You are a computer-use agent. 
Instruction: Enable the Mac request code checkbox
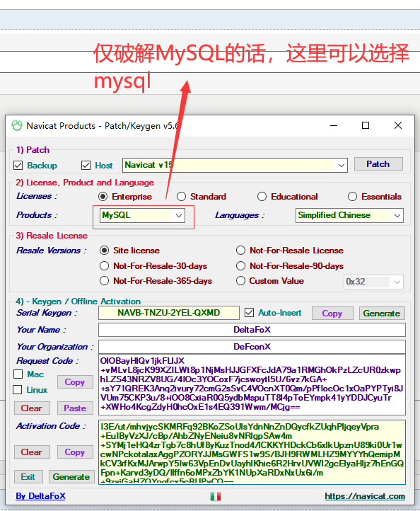18,374
